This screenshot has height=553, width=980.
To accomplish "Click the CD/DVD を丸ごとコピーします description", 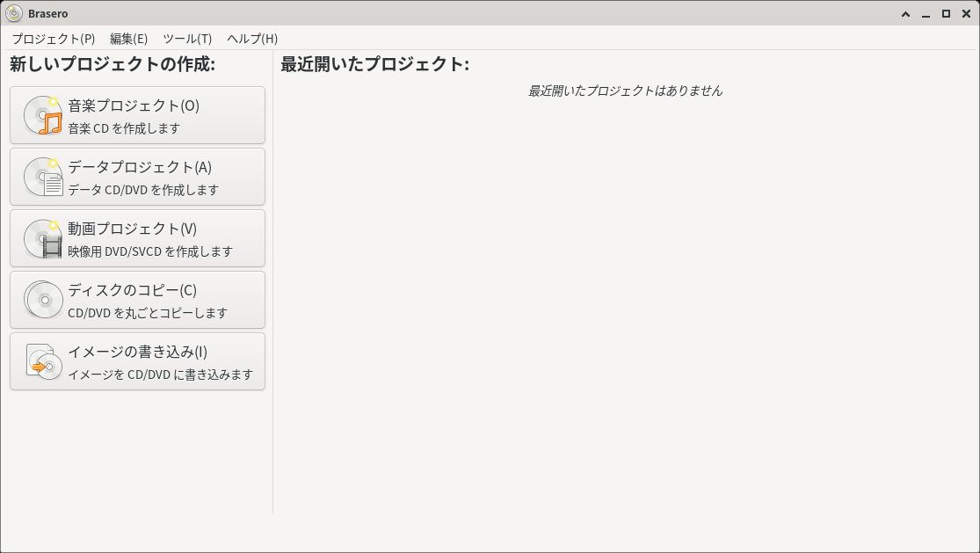I will click(148, 313).
